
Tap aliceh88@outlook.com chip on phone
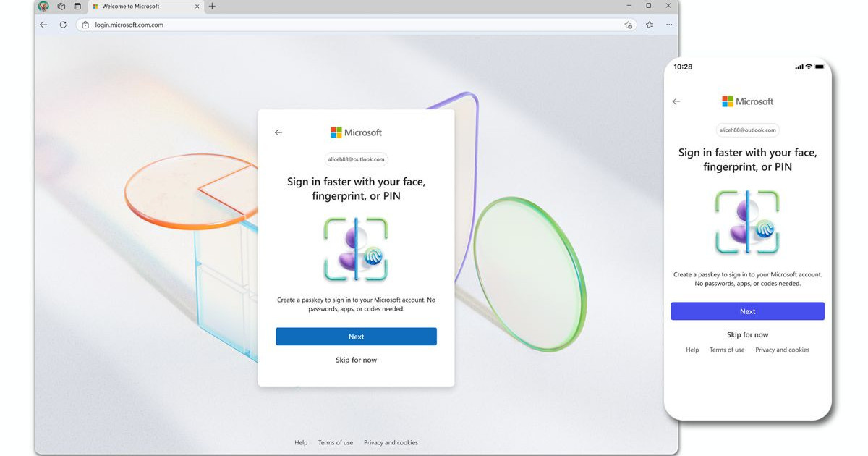(x=747, y=130)
